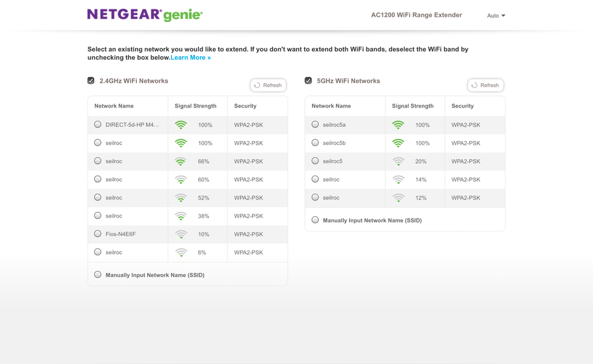
Task: Open the Learn More link
Action: (190, 57)
